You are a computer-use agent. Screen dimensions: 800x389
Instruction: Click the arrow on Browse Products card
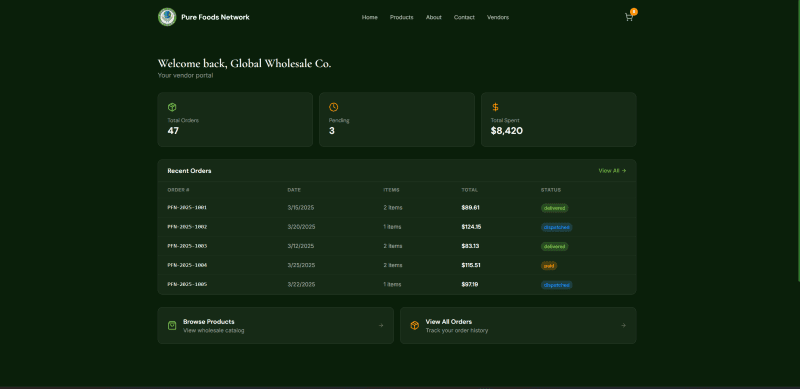(x=381, y=326)
